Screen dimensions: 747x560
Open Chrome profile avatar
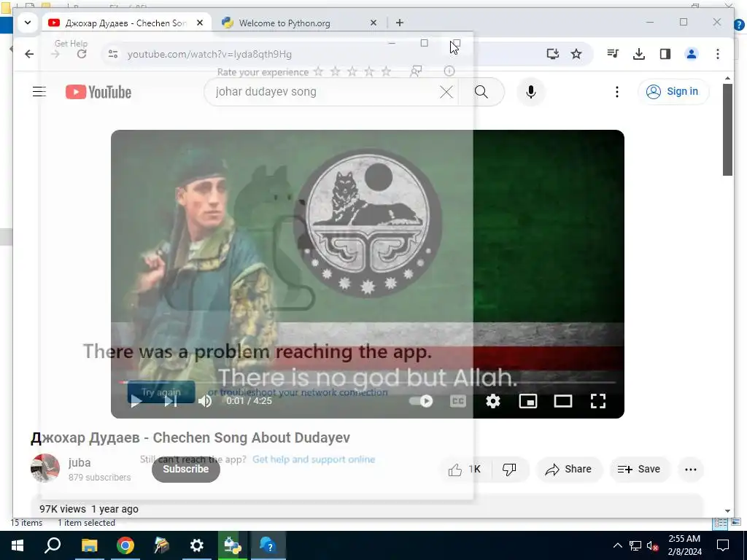pyautogui.click(x=692, y=54)
